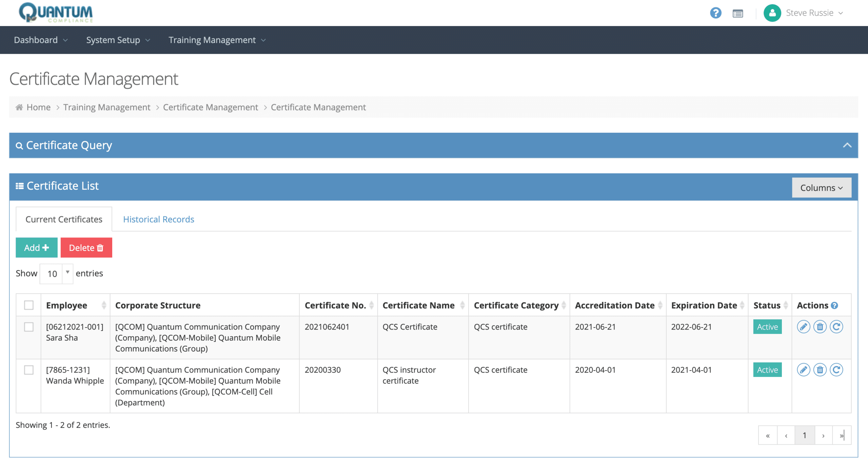Click the QCS instructor certificate name
Image resolution: width=868 pixels, height=463 pixels.
[x=409, y=375]
